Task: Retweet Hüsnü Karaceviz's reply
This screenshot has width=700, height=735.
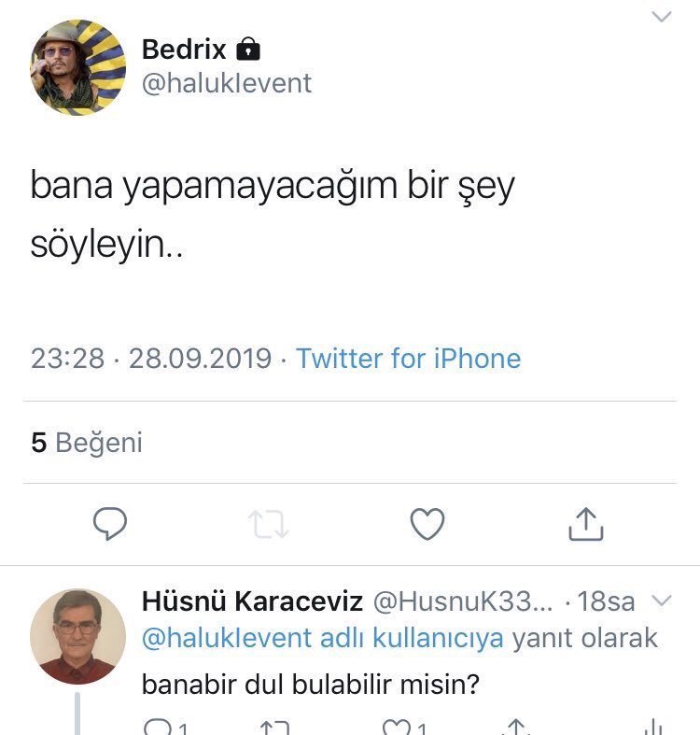Action: click(x=273, y=728)
